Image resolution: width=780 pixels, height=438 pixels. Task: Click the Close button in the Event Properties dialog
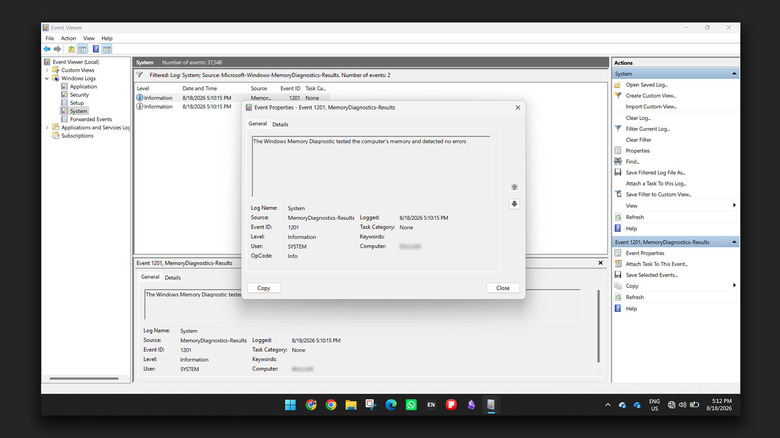tap(502, 288)
